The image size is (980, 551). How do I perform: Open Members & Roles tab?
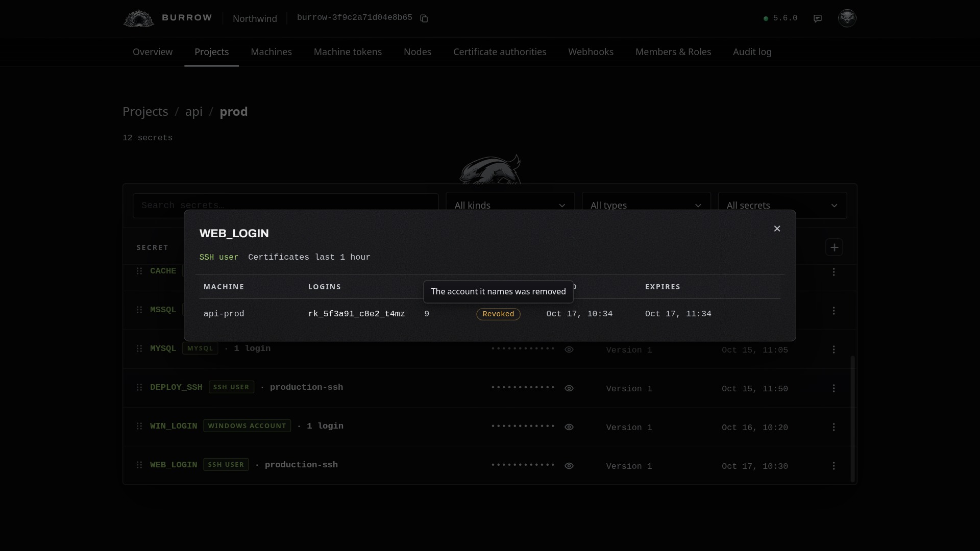click(673, 52)
